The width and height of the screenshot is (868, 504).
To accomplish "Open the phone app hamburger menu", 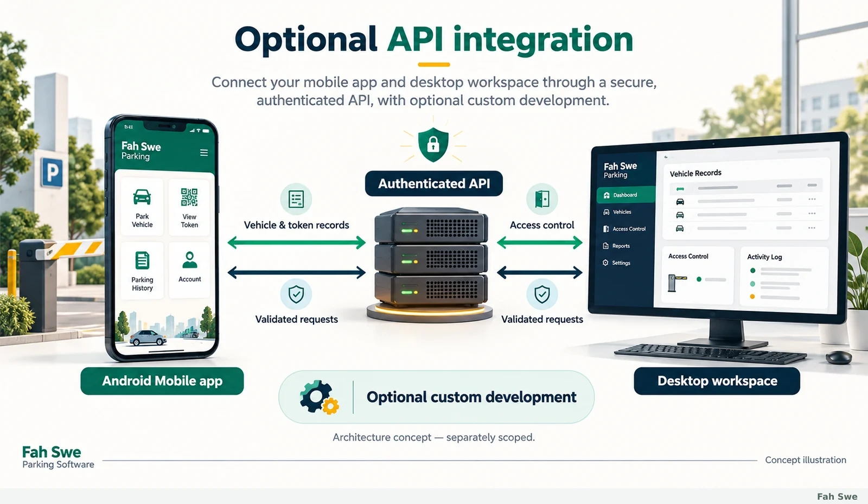I will click(x=204, y=153).
